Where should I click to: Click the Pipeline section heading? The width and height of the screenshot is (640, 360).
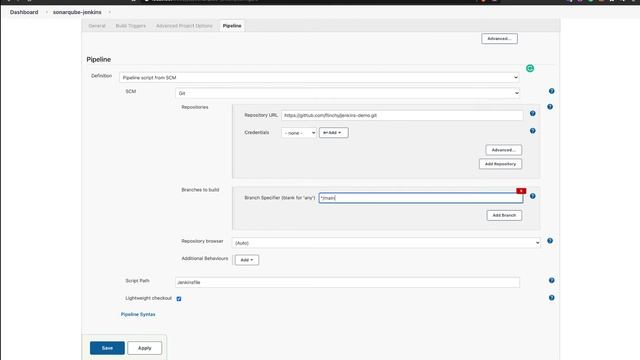[99, 60]
